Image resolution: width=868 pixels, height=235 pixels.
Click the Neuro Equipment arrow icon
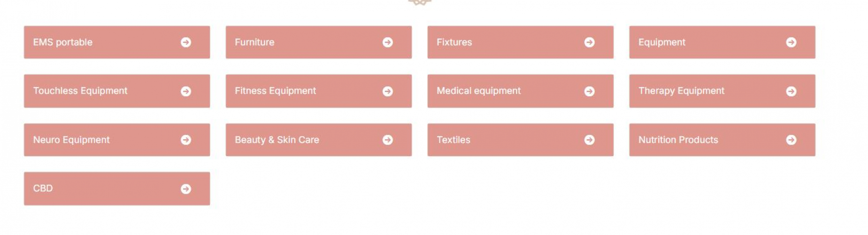click(186, 140)
